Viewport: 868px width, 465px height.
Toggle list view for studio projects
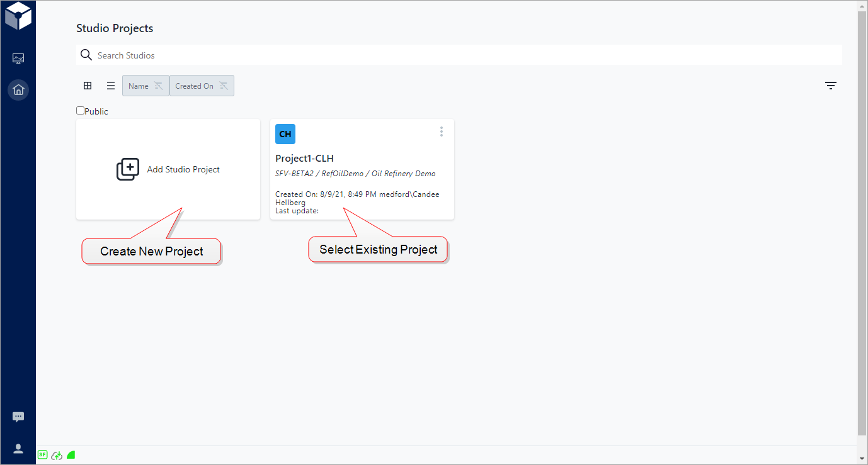pyautogui.click(x=110, y=86)
